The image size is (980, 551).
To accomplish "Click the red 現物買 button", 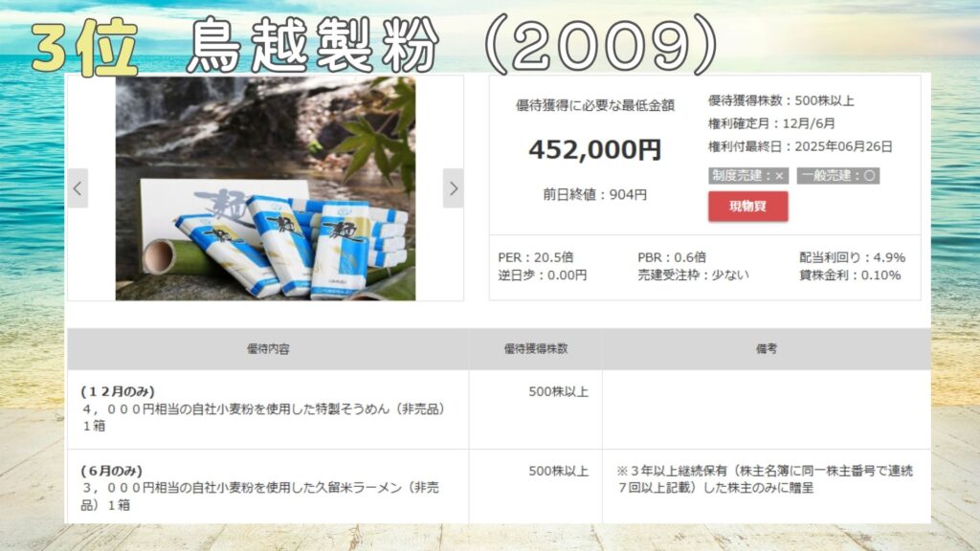I will [747, 207].
